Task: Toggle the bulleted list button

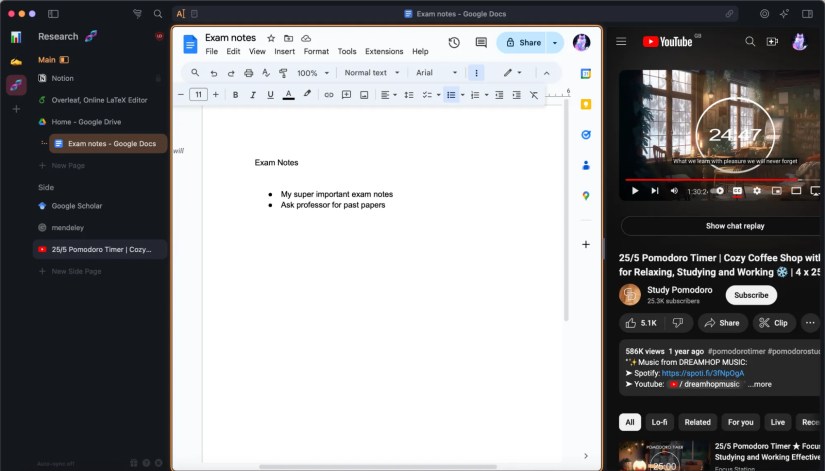Action: pyautogui.click(x=451, y=95)
